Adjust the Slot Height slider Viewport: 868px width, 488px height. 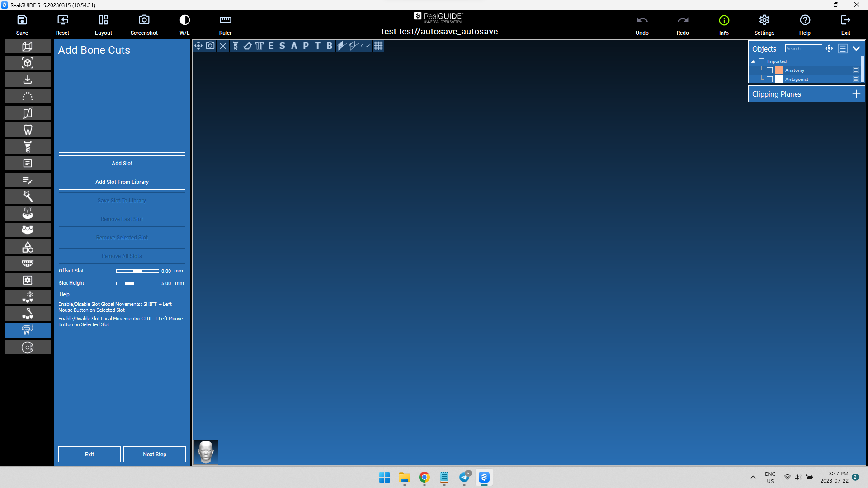138,283
